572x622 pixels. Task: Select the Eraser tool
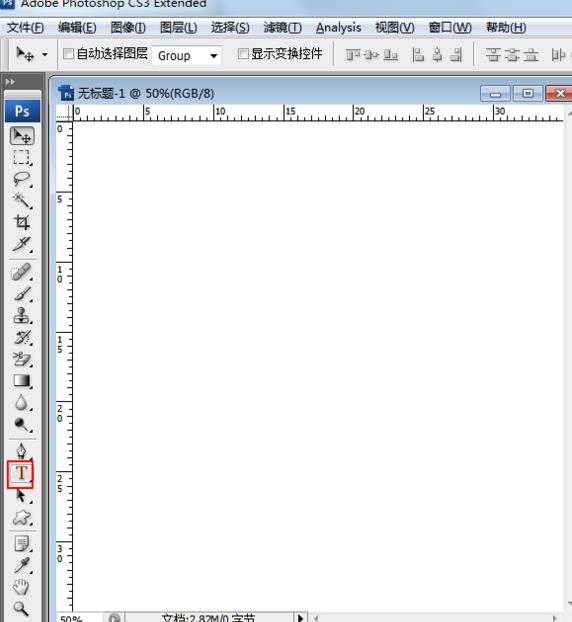point(22,359)
